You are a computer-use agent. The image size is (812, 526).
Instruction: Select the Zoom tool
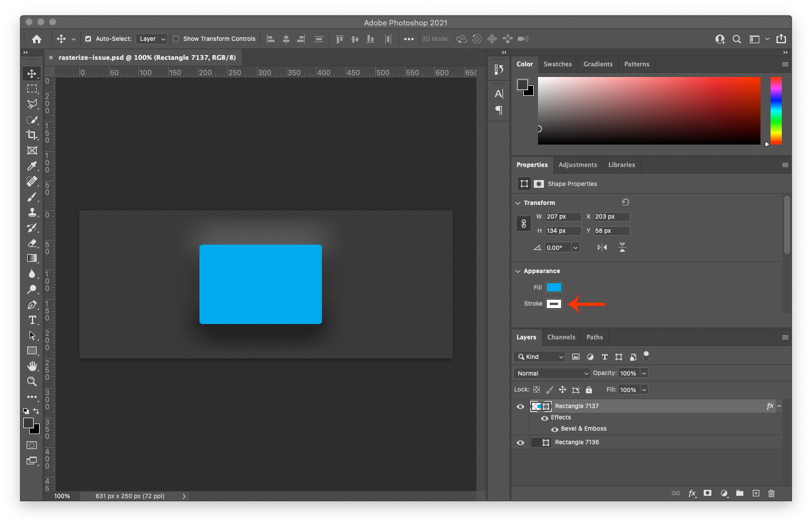point(32,381)
